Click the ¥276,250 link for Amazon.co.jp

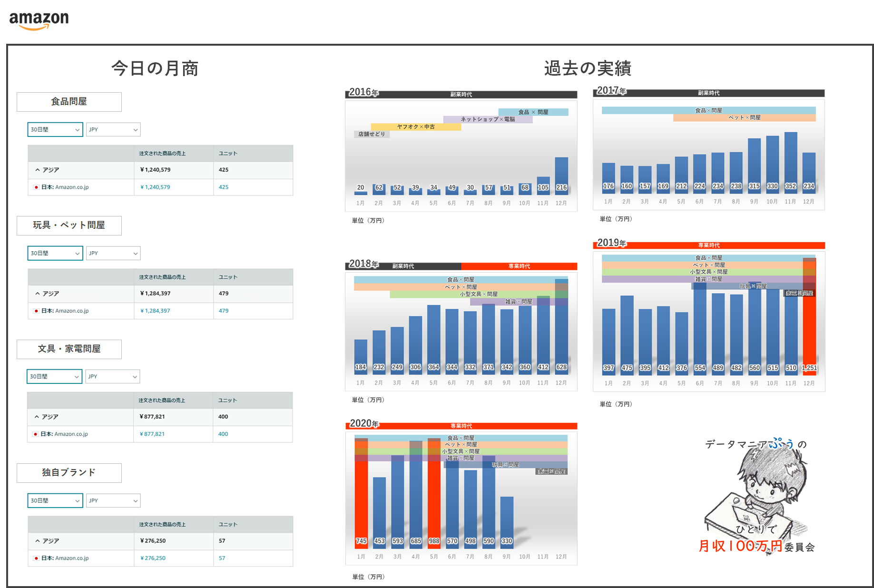153,558
